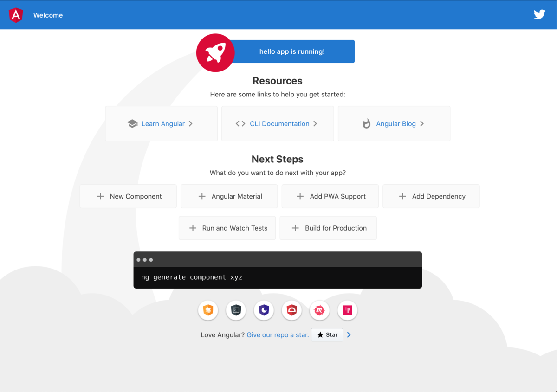557x392 pixels.
Task: Open the pink Meetup circle icon
Action: 319,310
